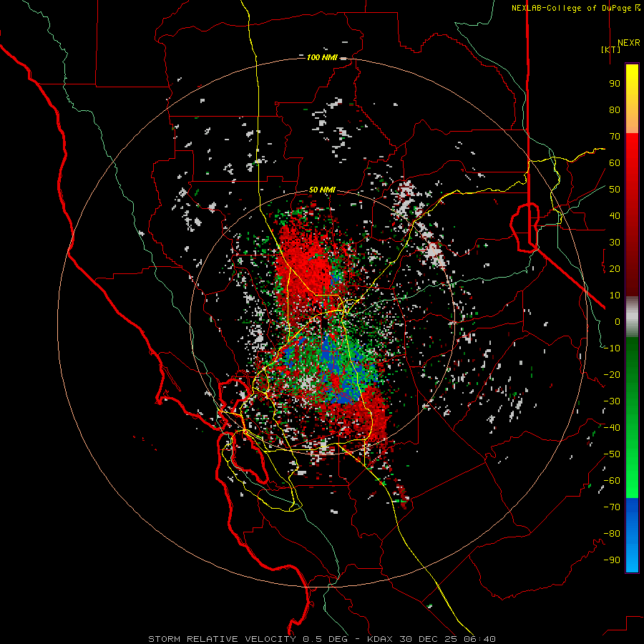The width and height of the screenshot is (644, 644).
Task: Click the -20 scale value
Action: pyautogui.click(x=612, y=374)
